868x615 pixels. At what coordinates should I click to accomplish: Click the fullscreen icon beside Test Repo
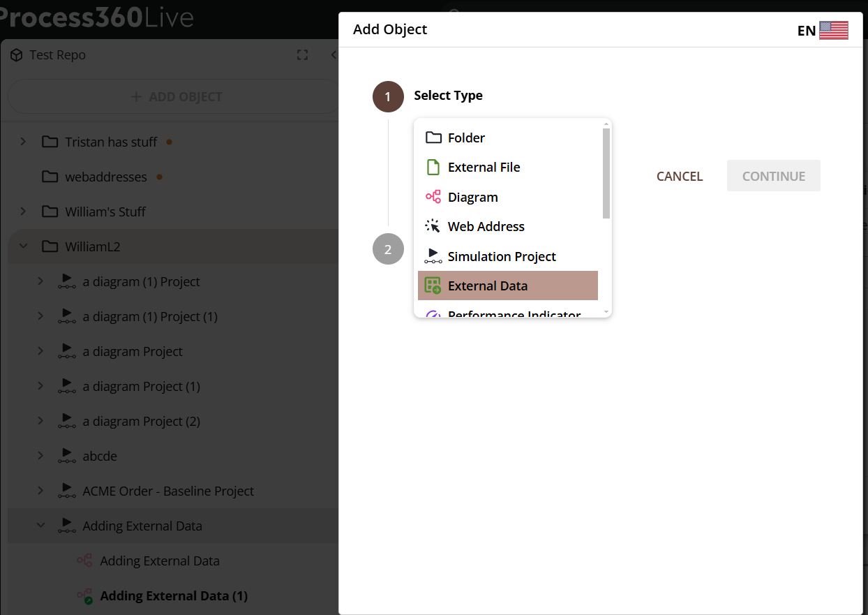pyautogui.click(x=302, y=55)
